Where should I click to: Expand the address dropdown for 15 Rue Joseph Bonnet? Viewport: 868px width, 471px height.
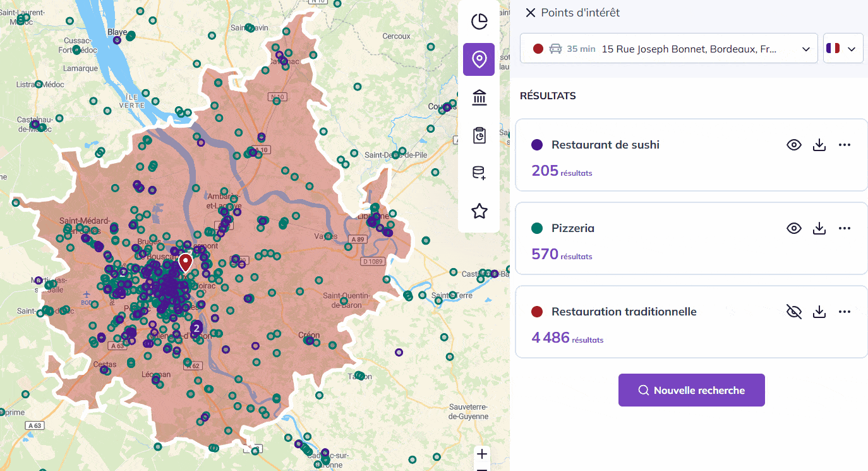coord(805,49)
